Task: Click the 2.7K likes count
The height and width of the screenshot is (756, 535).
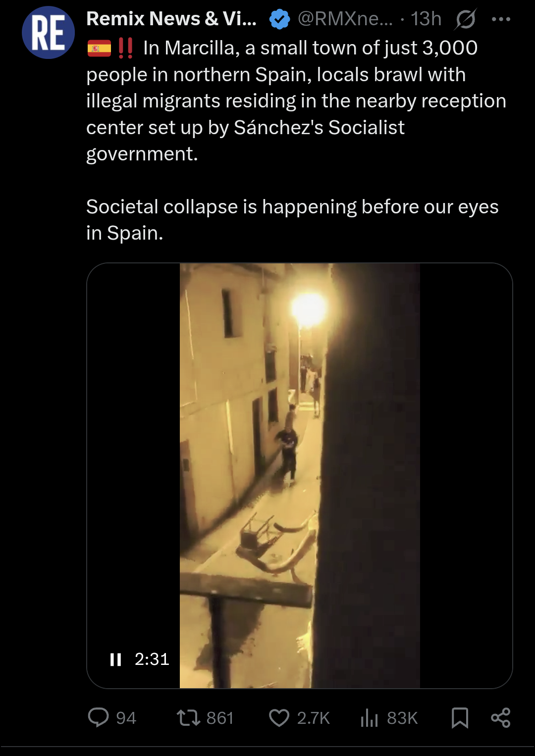Action: point(314,718)
